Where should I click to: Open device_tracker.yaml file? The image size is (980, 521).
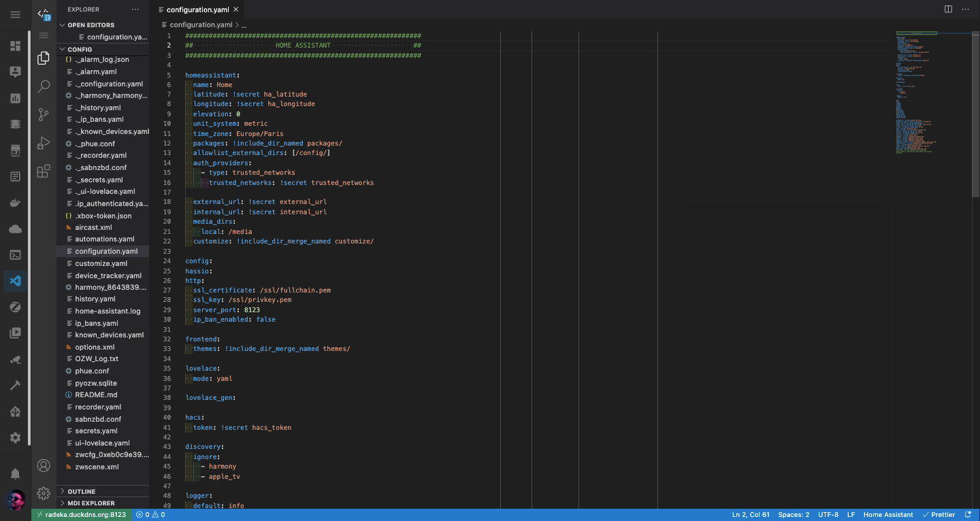click(103, 275)
